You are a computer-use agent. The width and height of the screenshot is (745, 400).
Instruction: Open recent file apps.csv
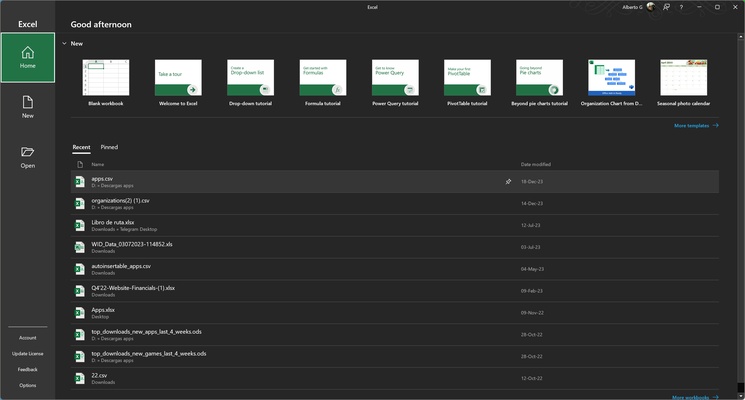coord(395,181)
